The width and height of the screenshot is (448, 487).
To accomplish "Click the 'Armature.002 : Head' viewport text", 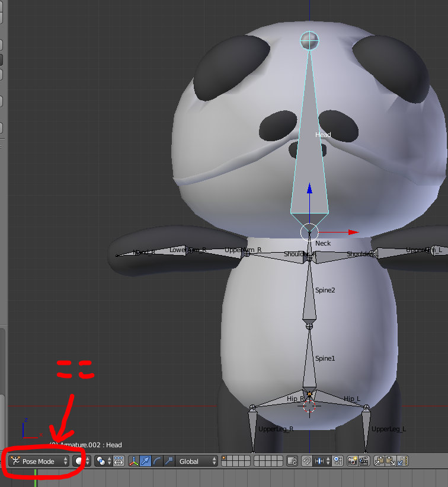I will coord(91,445).
